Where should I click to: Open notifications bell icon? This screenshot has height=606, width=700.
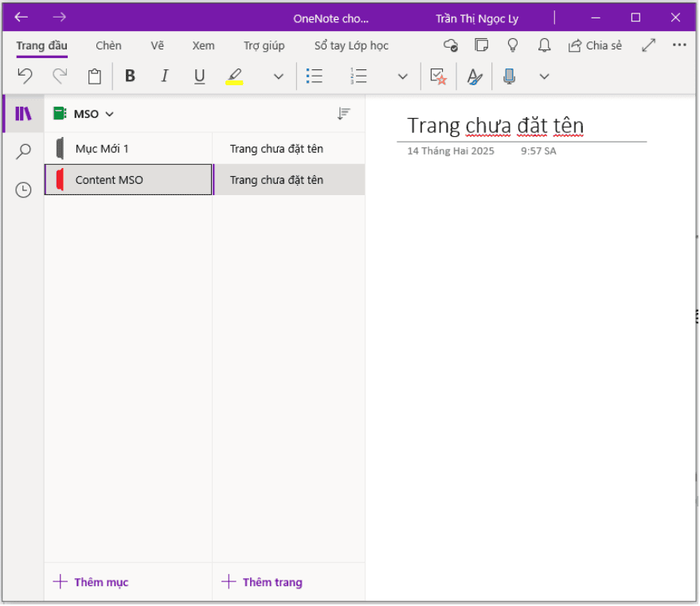544,45
